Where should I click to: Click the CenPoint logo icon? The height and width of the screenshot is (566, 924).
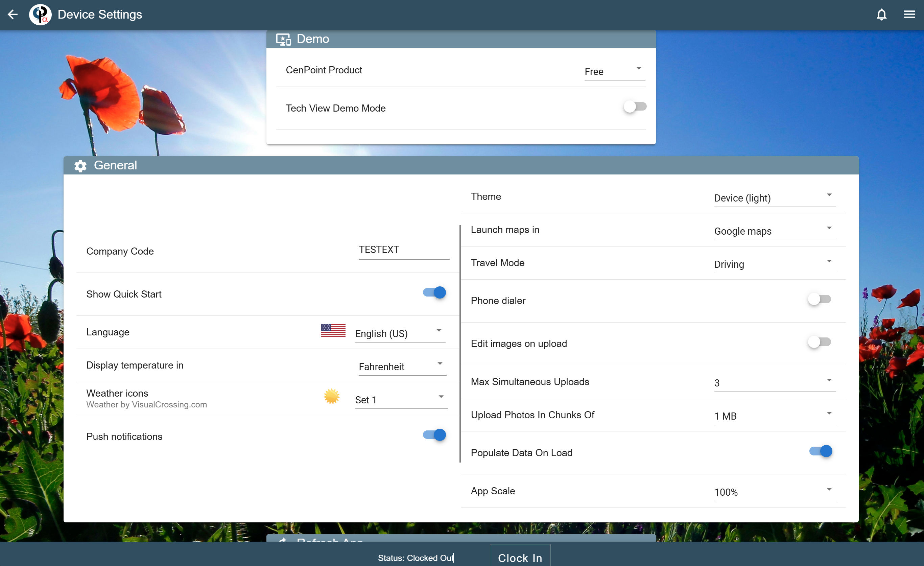coord(40,15)
